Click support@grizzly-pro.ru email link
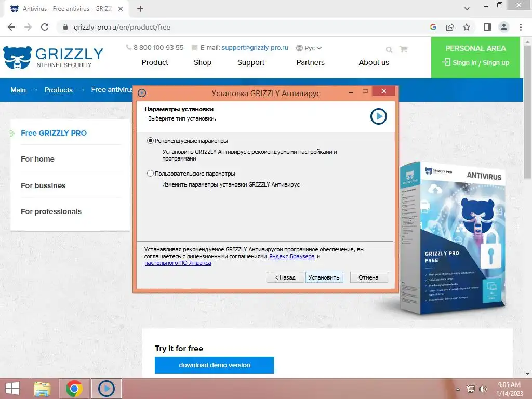 coord(255,47)
